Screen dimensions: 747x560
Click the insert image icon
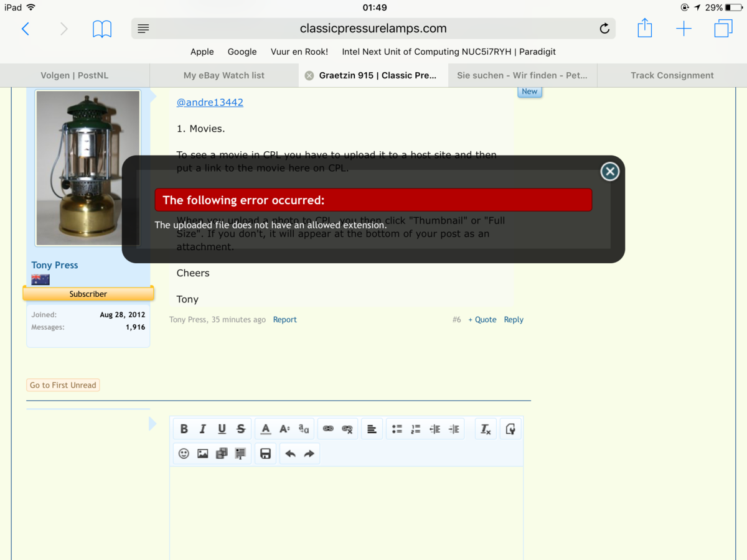(x=202, y=454)
